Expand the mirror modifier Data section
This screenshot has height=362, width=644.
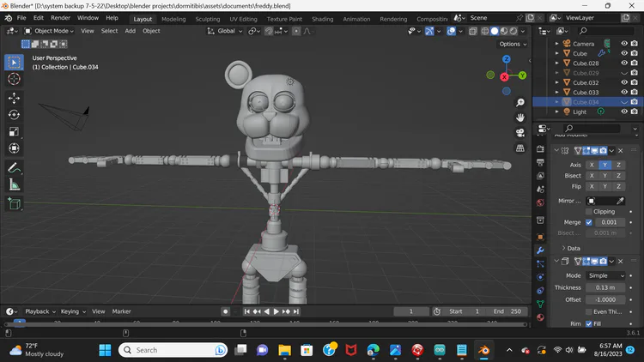[x=571, y=248]
